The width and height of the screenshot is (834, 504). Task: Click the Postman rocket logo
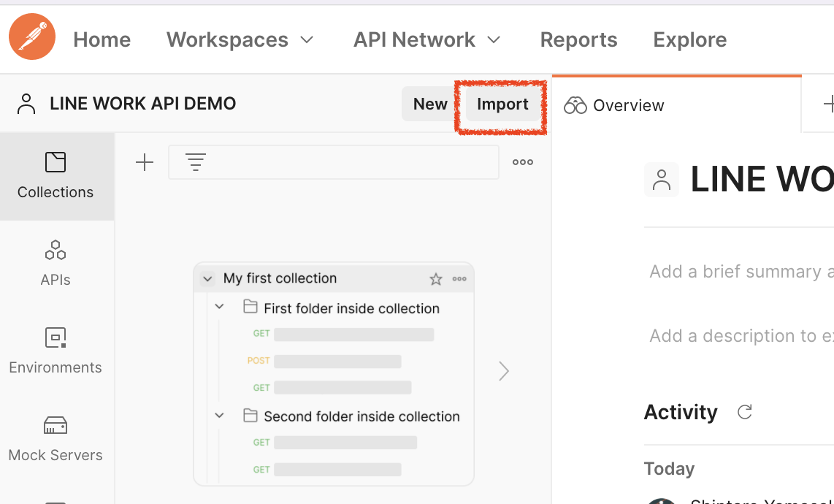[x=31, y=37]
